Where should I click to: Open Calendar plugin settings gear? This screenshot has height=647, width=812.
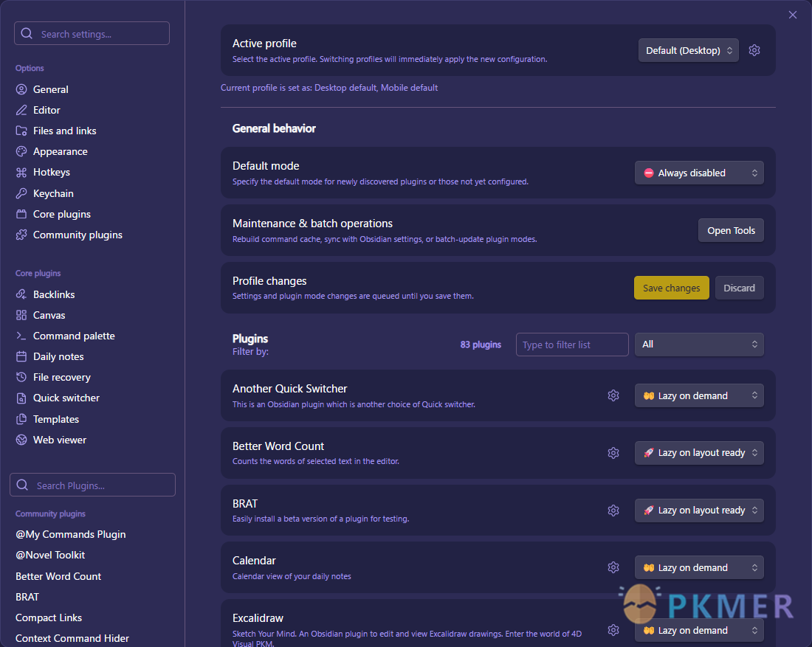click(x=613, y=568)
